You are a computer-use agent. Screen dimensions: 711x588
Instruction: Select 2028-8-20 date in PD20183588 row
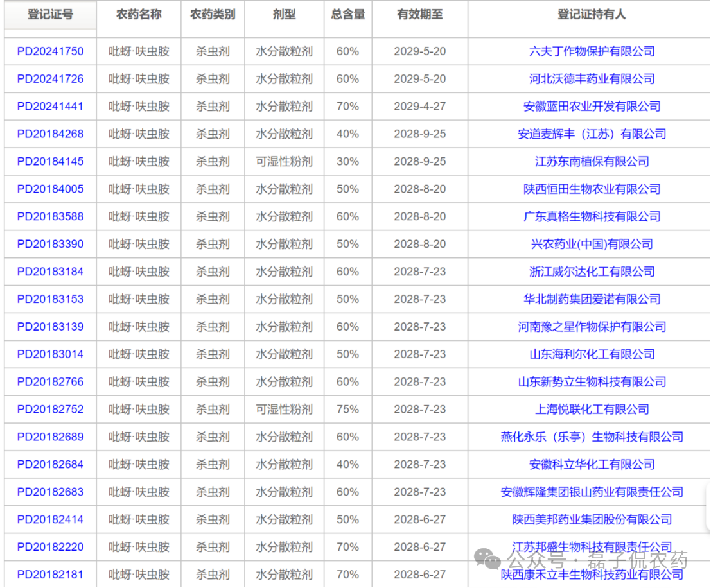coord(420,217)
